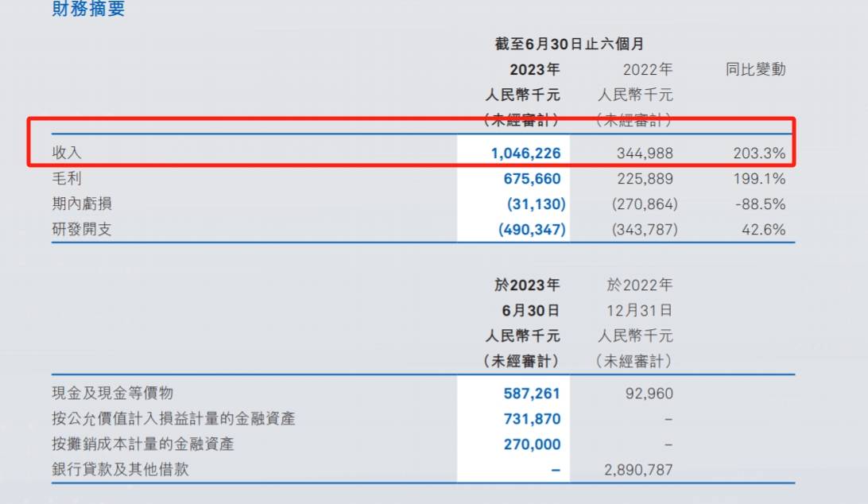The image size is (868, 504).
Task: Click the 按公允價值計入損益計量的金融資產 label
Action: click(173, 419)
